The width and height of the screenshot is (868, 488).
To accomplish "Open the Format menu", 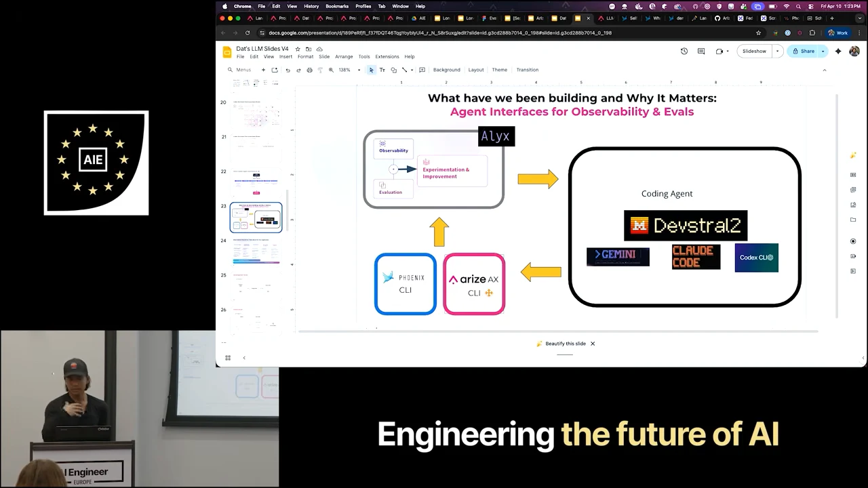I will (x=305, y=57).
